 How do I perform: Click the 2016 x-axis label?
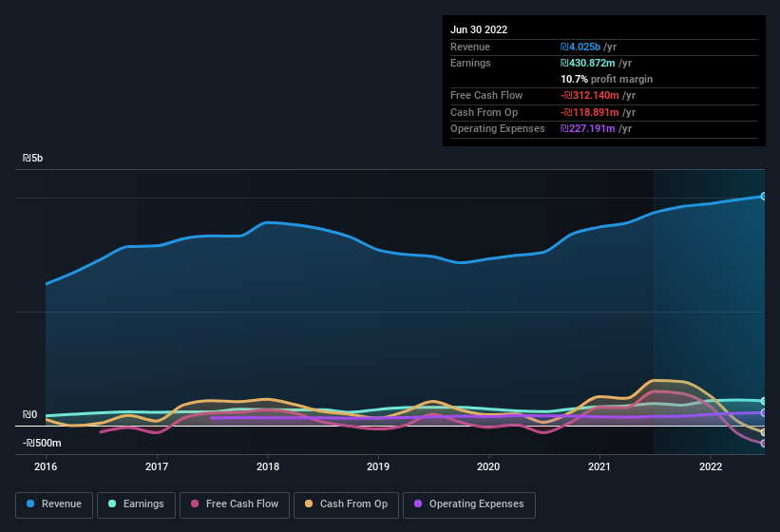click(46, 466)
